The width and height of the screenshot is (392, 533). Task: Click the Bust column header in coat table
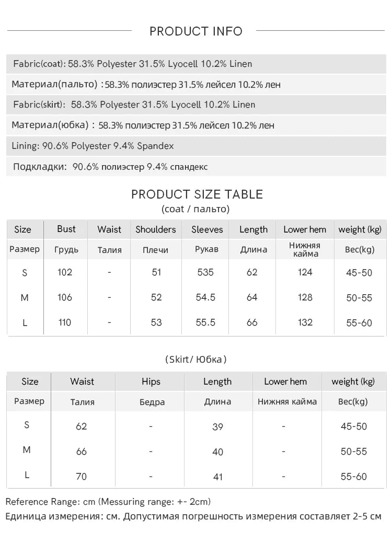tap(66, 229)
